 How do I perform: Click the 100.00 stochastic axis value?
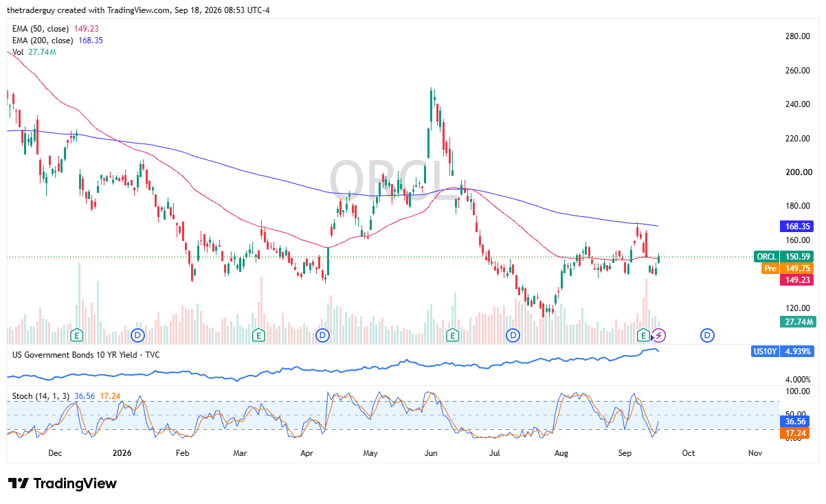[798, 391]
